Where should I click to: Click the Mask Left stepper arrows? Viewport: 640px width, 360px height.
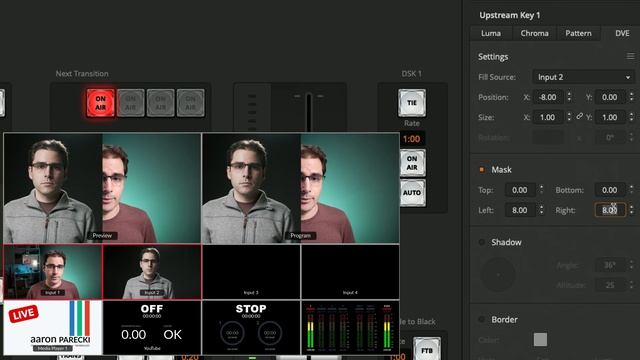pyautogui.click(x=541, y=210)
